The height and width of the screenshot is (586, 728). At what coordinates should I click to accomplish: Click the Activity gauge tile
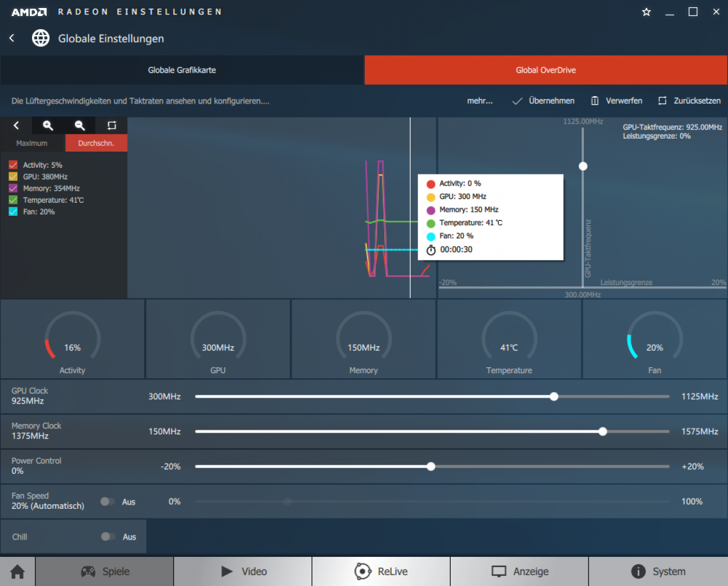(73, 339)
